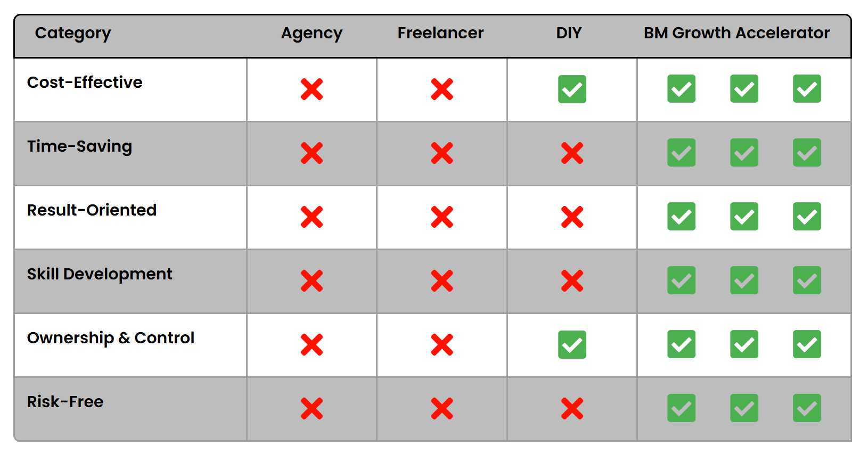868x454 pixels.
Task: Click Agency's red X in Skill Development row
Action: pyautogui.click(x=312, y=281)
